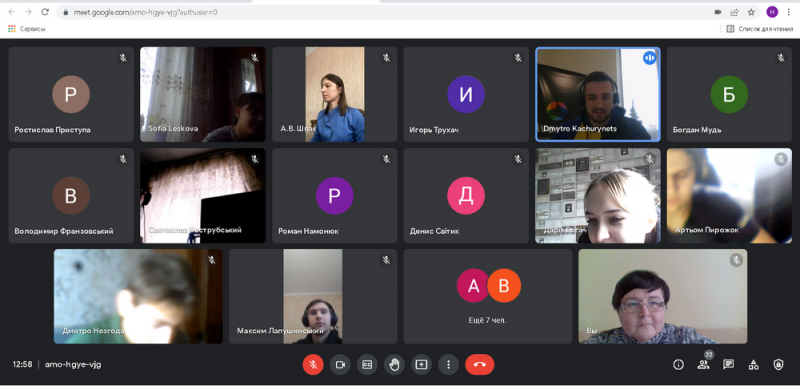
Task: Select the Артьом Пирожок video tile
Action: tap(730, 196)
